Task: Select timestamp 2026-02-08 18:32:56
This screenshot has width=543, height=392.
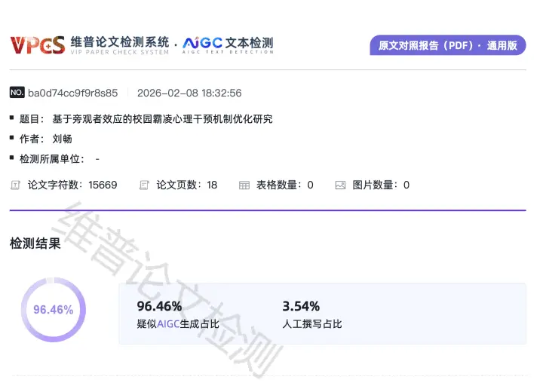Action: pos(189,93)
